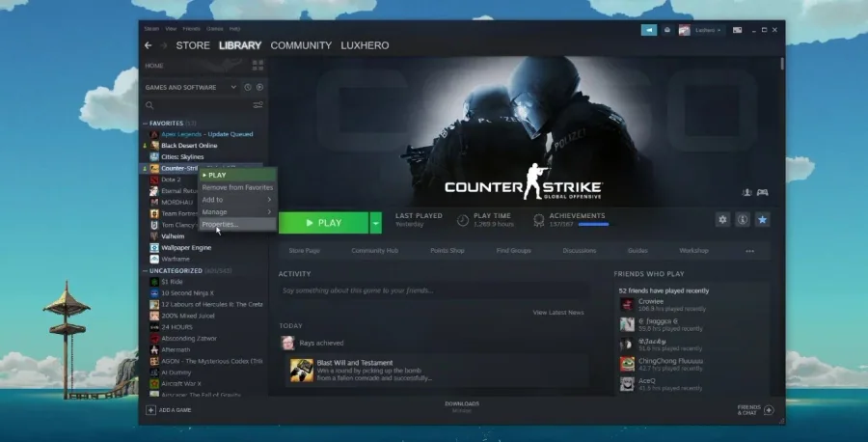
Task: Click the play time clock icon
Action: (x=463, y=220)
